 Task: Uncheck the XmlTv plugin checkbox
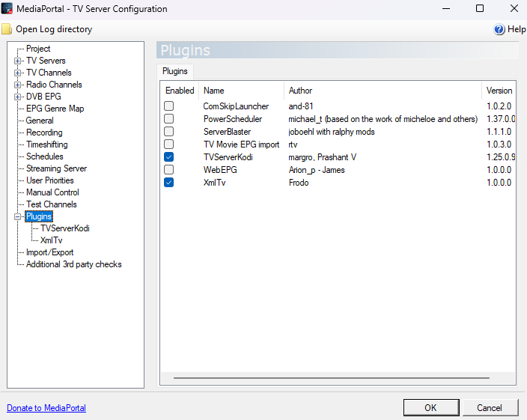pyautogui.click(x=169, y=182)
